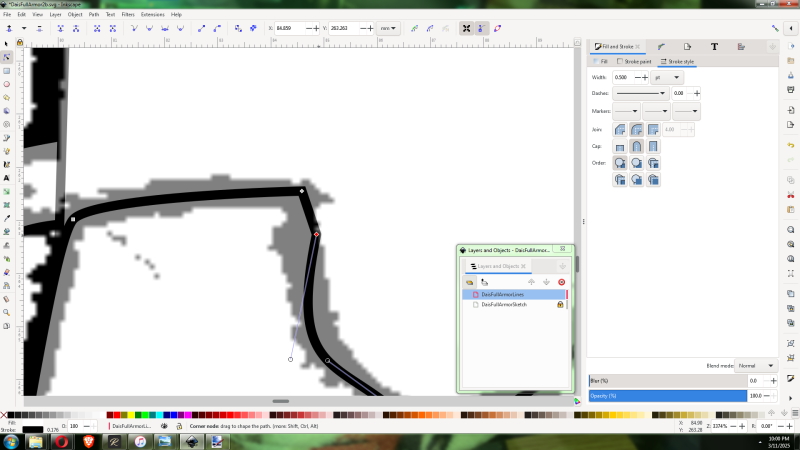Open the stroke width unit dropdown

pos(665,77)
